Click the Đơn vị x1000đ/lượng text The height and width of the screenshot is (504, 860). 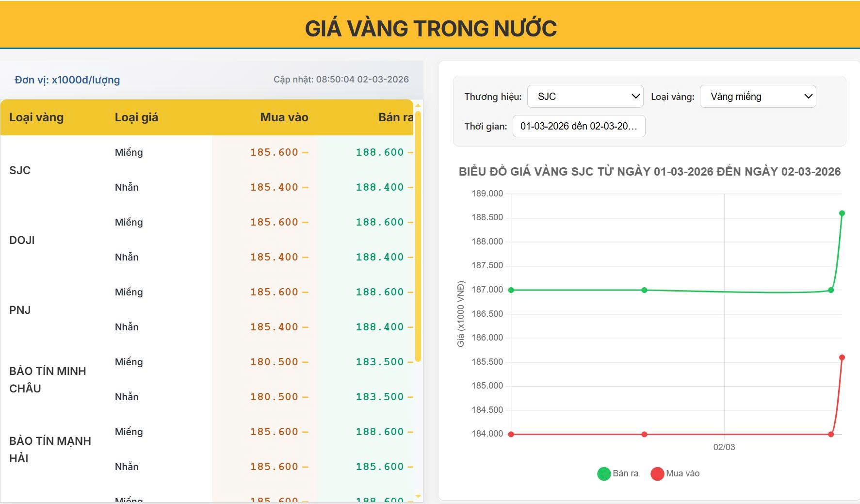[67, 80]
